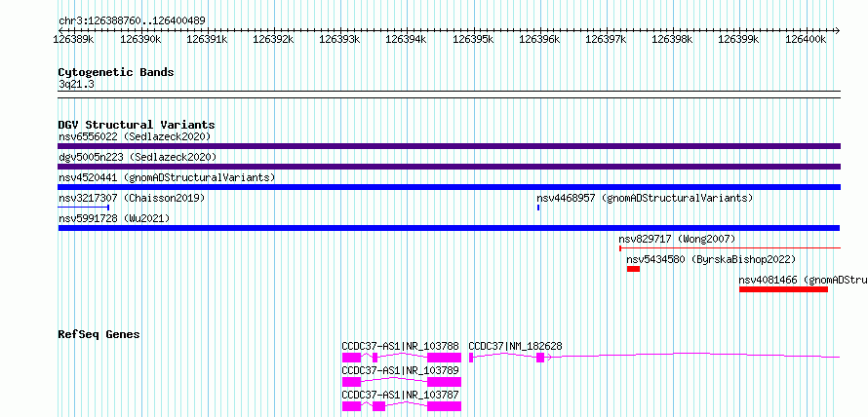Select the nsv4081466 red variant bar
Image resolution: width=868 pixels, height=417 pixels.
[x=783, y=289]
